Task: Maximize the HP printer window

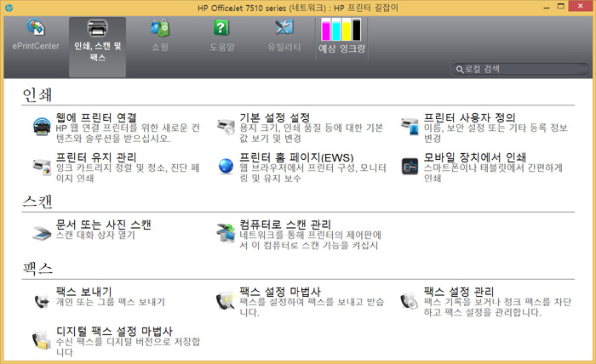Action: tap(560, 6)
